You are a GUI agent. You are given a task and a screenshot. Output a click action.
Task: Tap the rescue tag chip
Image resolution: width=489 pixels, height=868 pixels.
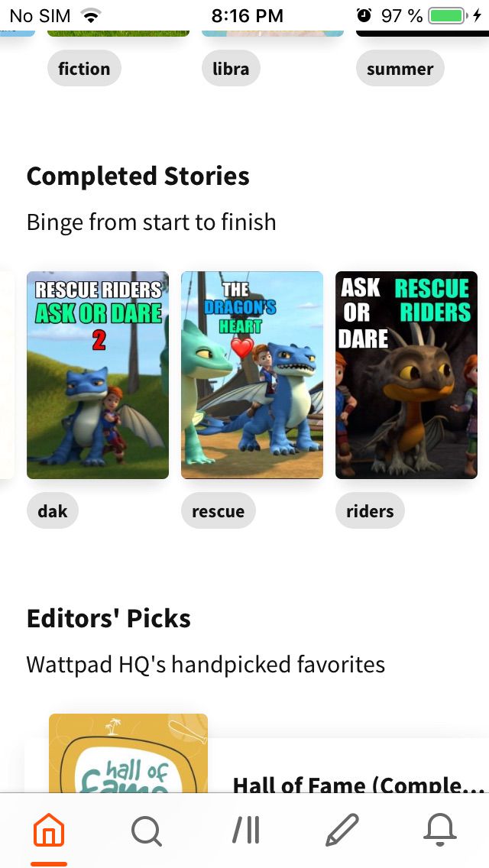[x=219, y=510]
